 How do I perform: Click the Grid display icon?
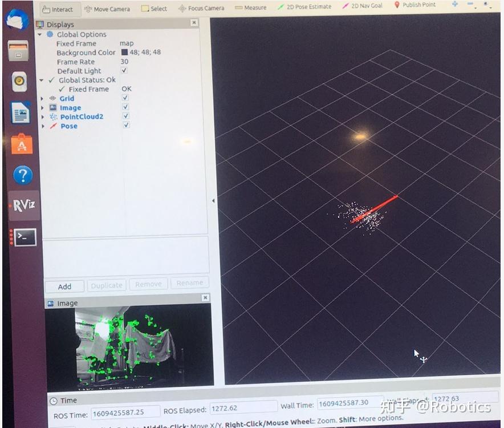[x=52, y=98]
